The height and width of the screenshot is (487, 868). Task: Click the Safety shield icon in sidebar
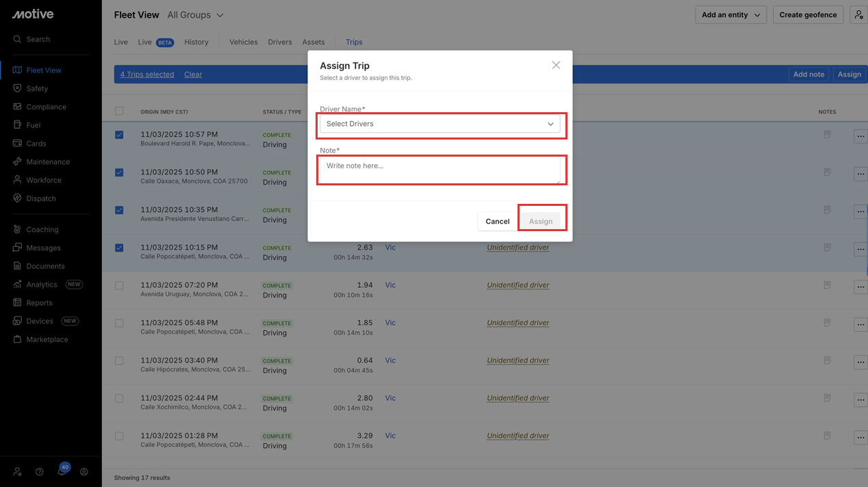tap(18, 88)
